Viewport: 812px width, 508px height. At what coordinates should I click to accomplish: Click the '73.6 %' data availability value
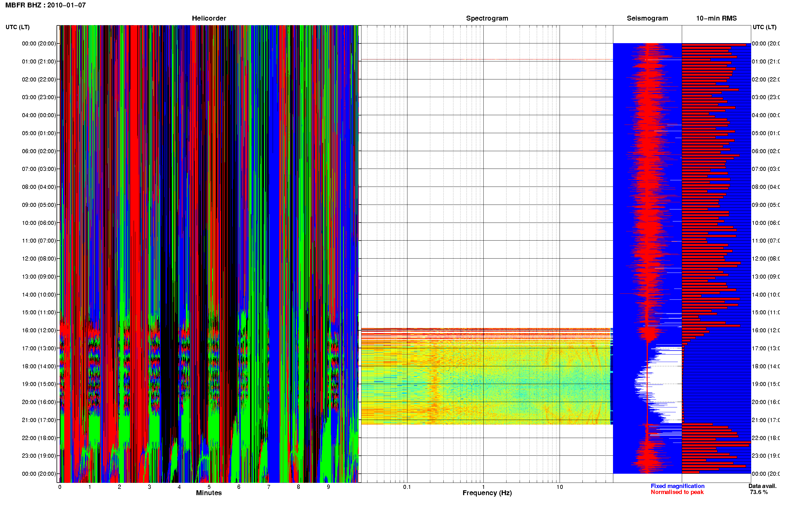(759, 492)
